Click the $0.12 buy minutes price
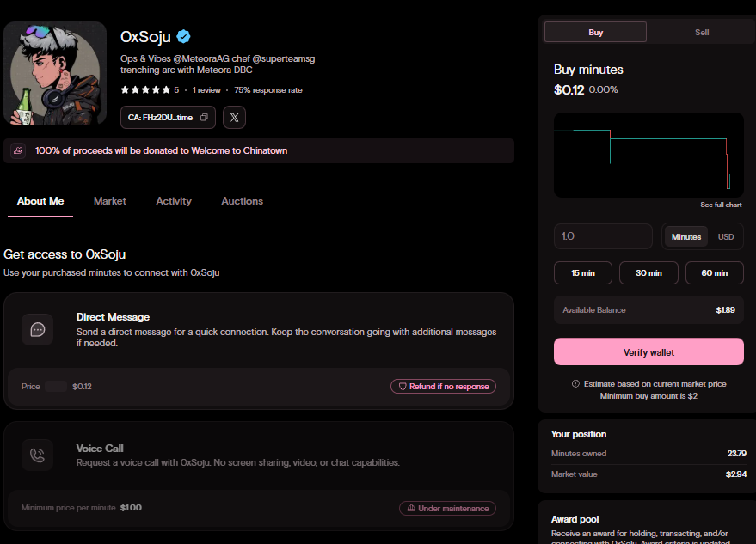This screenshot has width=756, height=544. [x=569, y=90]
